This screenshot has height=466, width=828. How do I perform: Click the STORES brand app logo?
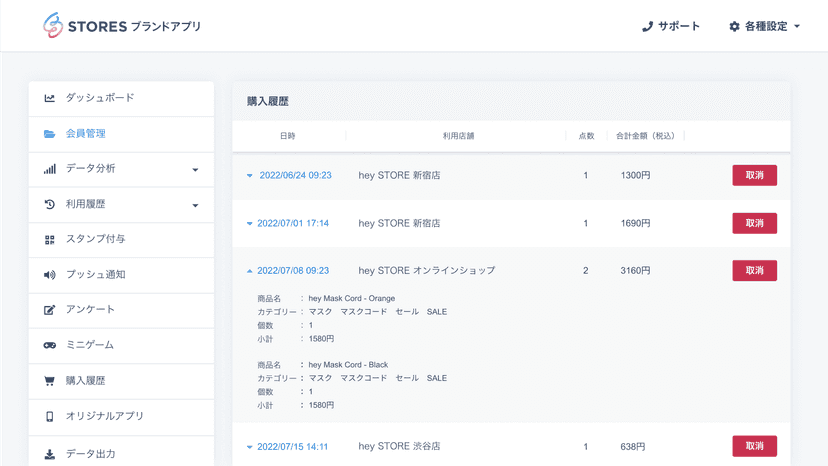(122, 25)
